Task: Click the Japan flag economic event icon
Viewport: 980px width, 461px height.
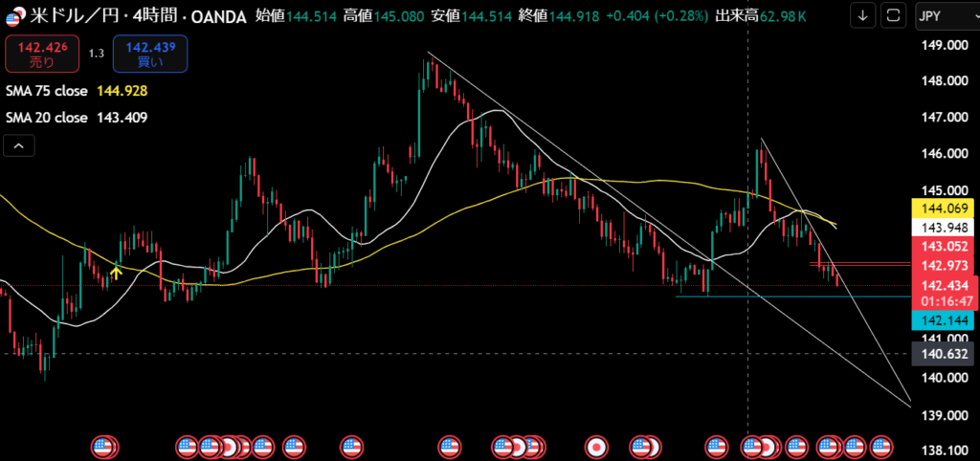Action: pos(596,446)
